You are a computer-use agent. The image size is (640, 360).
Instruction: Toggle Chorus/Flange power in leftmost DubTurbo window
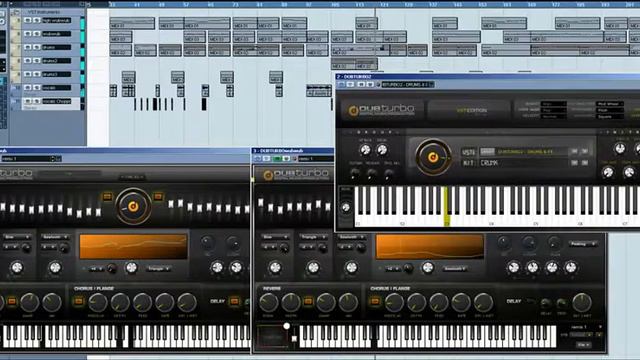[x=78, y=301]
